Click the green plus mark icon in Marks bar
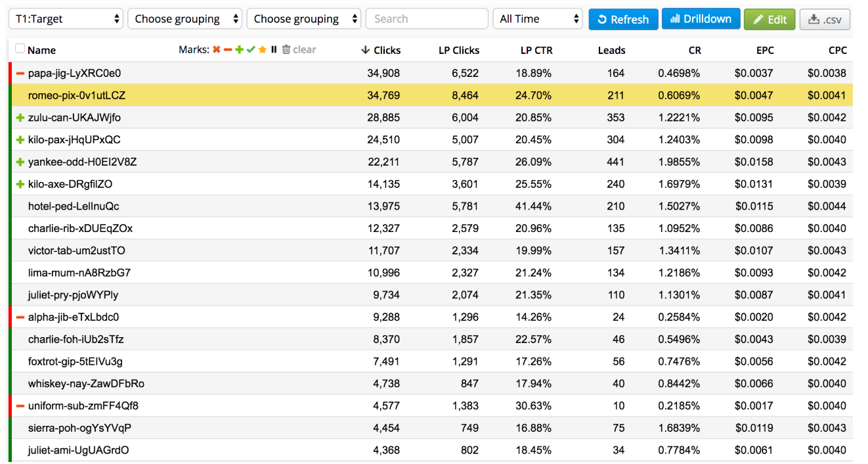The image size is (868, 464). pos(240,50)
